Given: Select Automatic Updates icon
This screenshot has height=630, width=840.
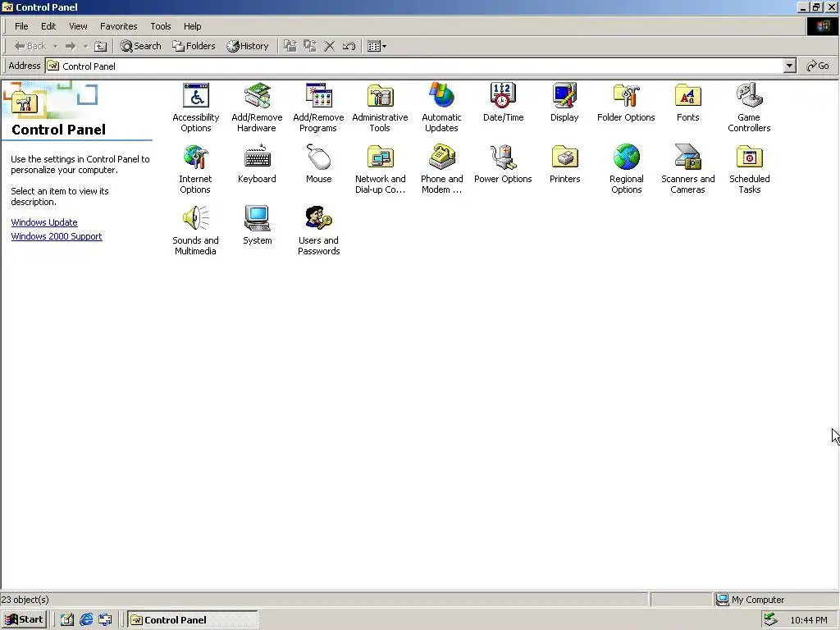Looking at the screenshot, I should (x=441, y=97).
